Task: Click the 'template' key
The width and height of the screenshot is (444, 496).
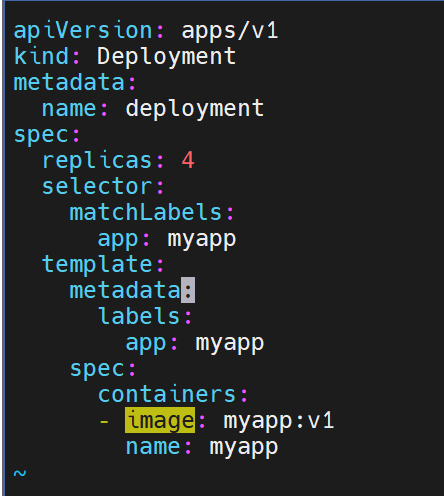Action: [x=97, y=264]
